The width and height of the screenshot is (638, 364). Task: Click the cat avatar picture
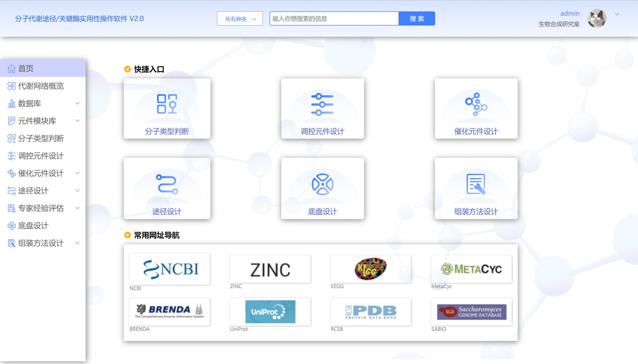[597, 19]
